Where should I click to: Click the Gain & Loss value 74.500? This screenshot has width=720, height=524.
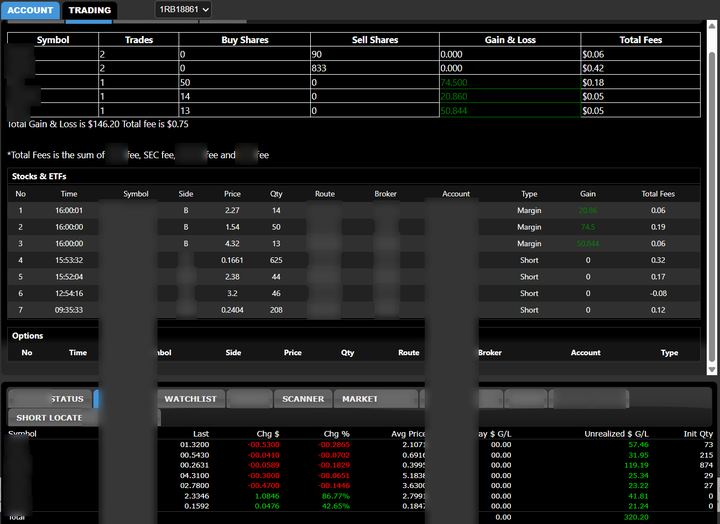(x=454, y=83)
